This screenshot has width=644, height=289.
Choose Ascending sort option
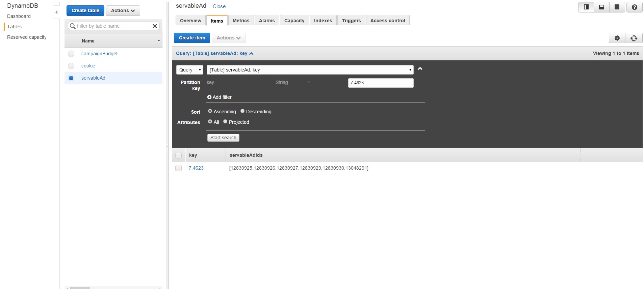210,111
